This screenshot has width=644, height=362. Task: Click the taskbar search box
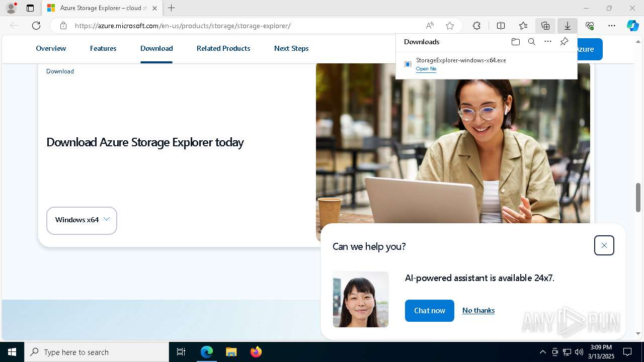point(97,352)
